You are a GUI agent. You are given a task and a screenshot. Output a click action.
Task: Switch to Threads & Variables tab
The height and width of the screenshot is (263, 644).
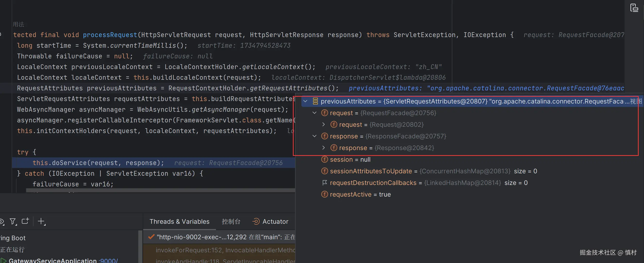point(179,222)
